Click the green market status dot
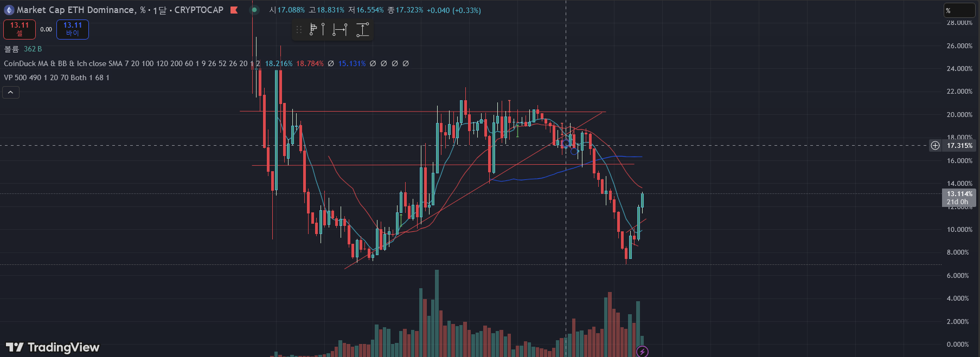The height and width of the screenshot is (357, 980). [254, 10]
